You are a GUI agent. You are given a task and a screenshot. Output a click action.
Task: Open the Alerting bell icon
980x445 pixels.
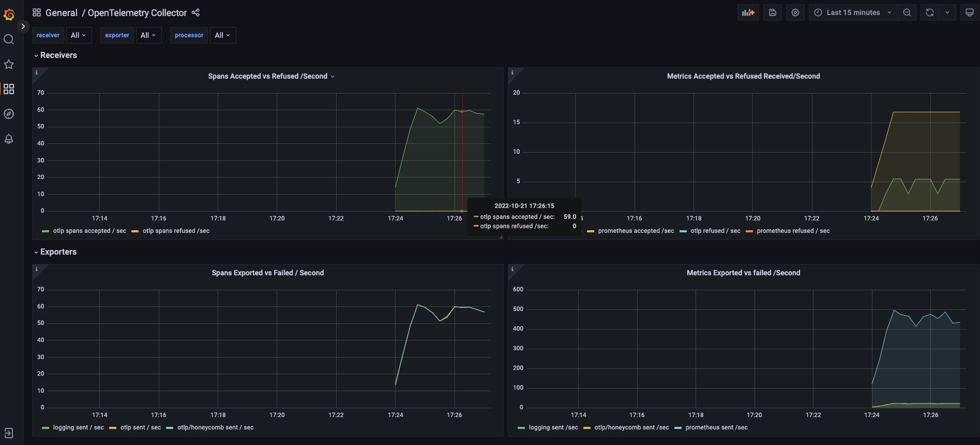[9, 139]
